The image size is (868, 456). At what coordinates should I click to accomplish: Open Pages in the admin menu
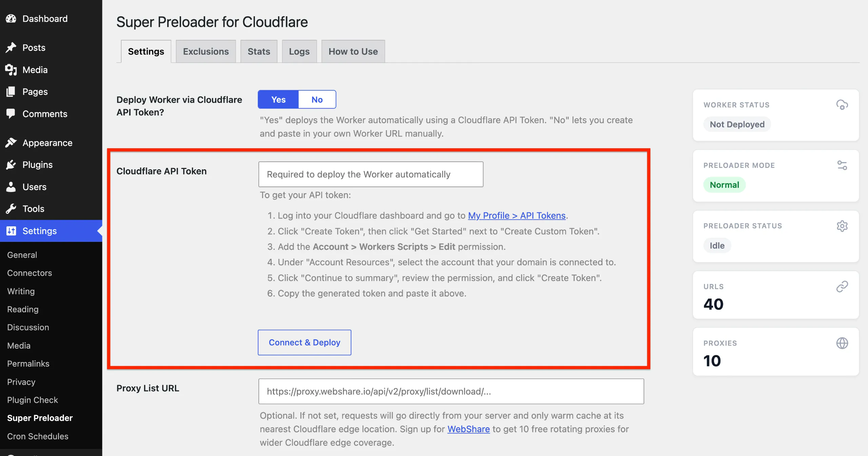[x=51, y=92]
